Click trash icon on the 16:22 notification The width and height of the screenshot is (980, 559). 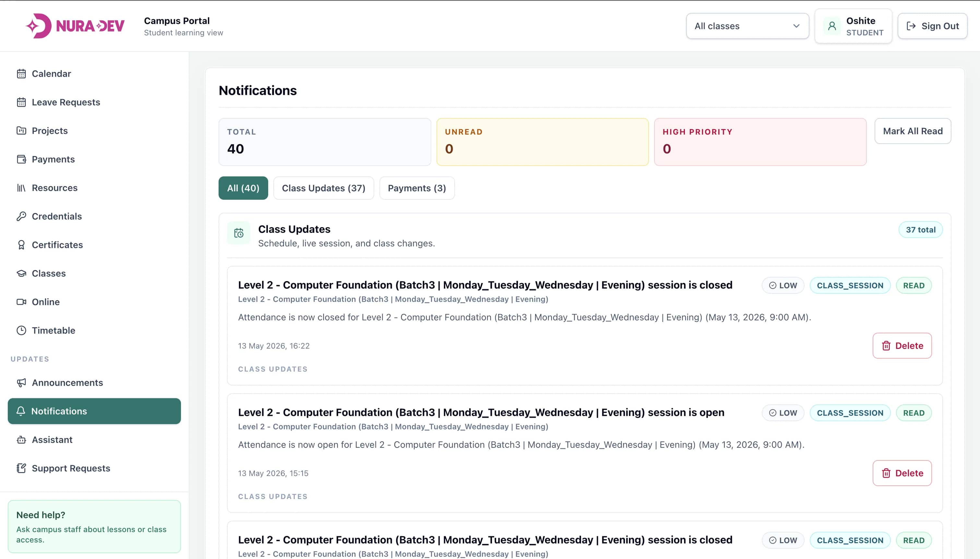pos(886,346)
